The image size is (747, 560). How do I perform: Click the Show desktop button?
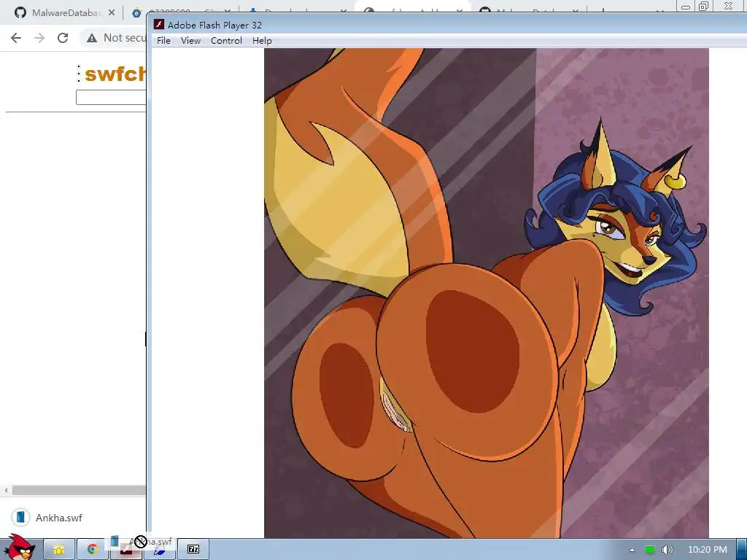click(741, 550)
